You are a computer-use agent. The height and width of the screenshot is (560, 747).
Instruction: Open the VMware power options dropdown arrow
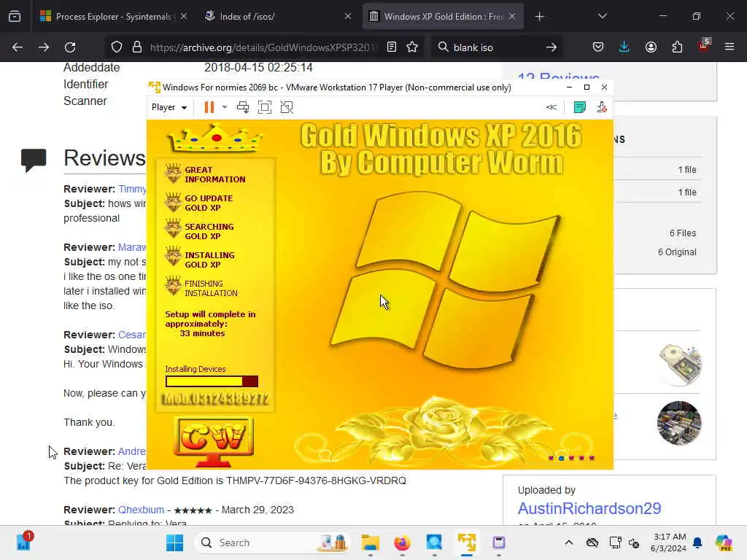point(225,107)
